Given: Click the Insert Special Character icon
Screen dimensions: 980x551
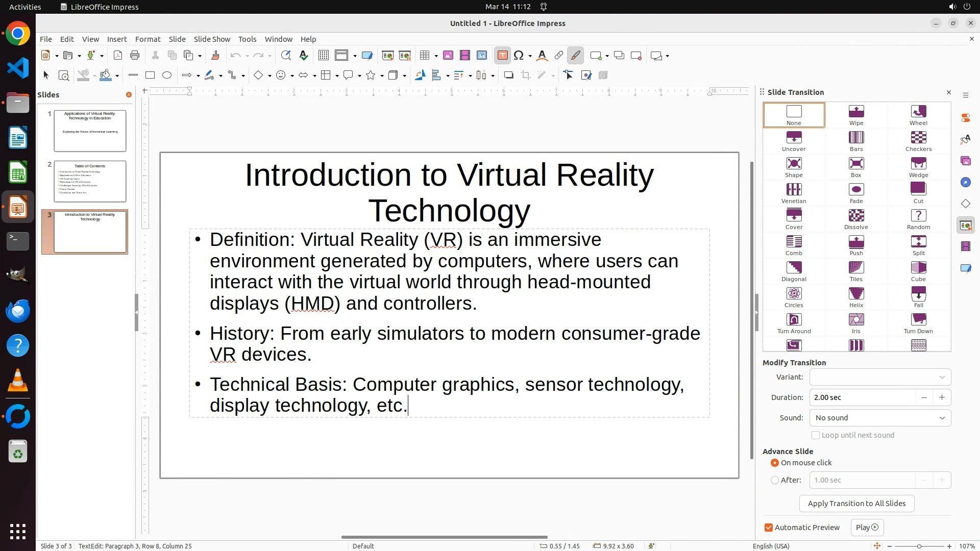Looking at the screenshot, I should 519,56.
